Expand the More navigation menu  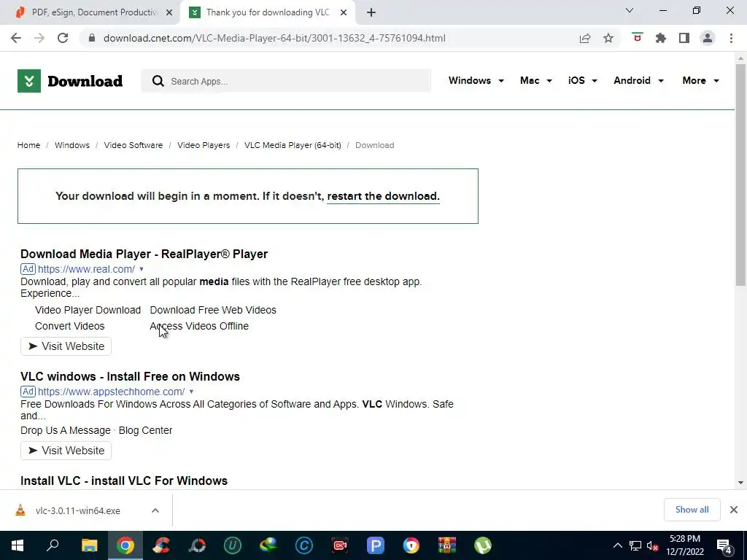700,80
